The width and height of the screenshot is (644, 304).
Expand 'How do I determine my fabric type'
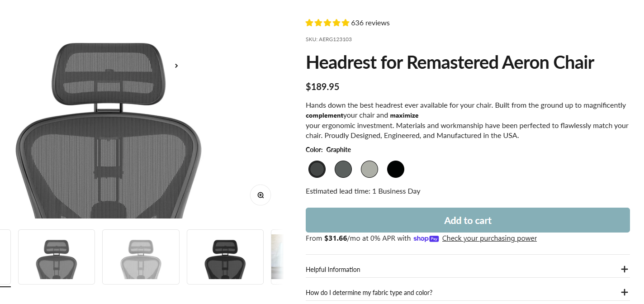click(x=369, y=293)
